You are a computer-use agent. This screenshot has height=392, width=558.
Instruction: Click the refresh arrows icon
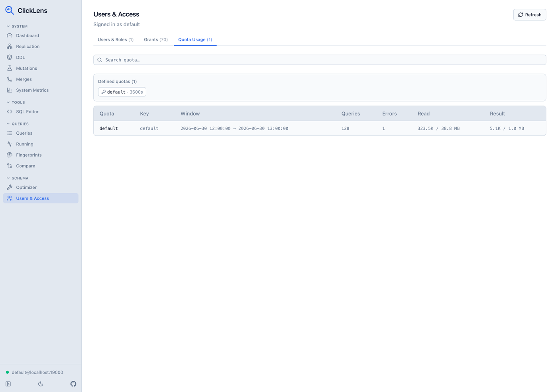[521, 15]
